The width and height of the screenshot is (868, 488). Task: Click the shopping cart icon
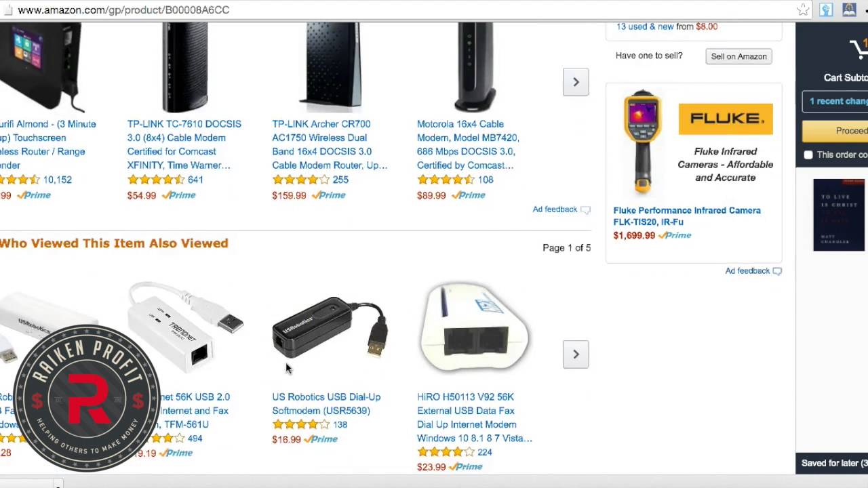pyautogui.click(x=859, y=49)
